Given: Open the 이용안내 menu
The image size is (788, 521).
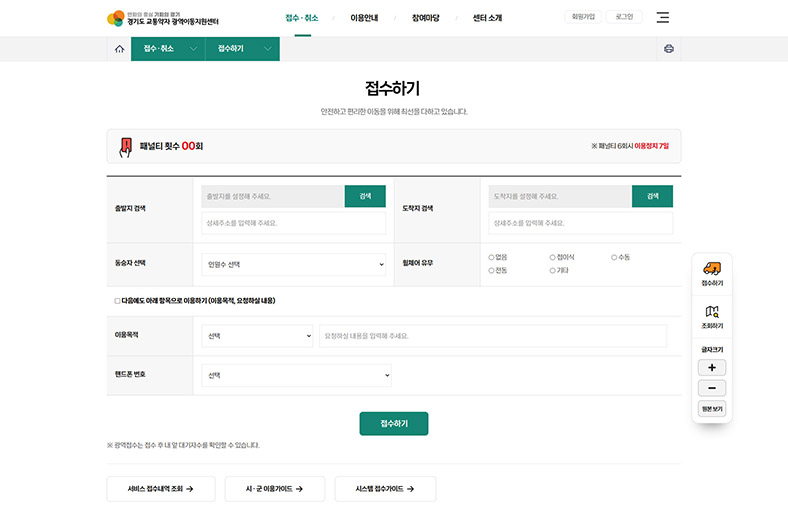Looking at the screenshot, I should click(x=364, y=18).
